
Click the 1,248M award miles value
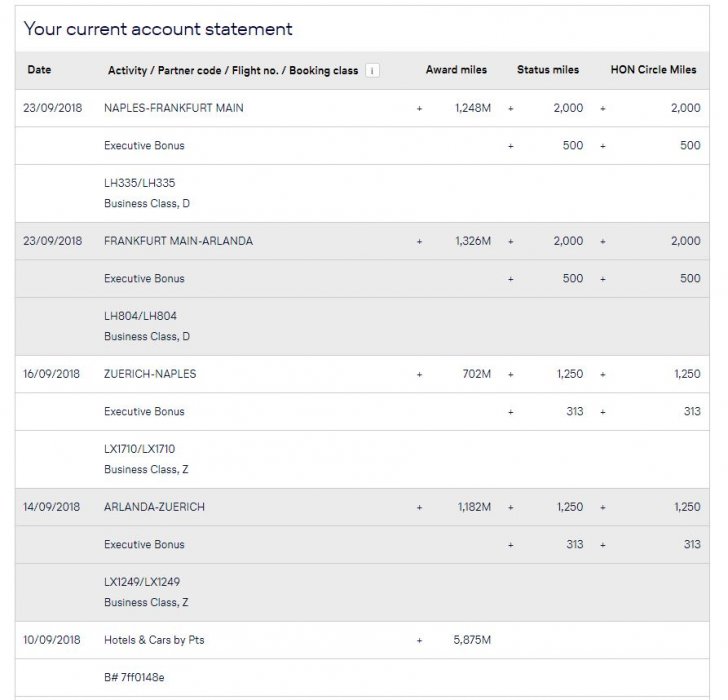tap(472, 108)
